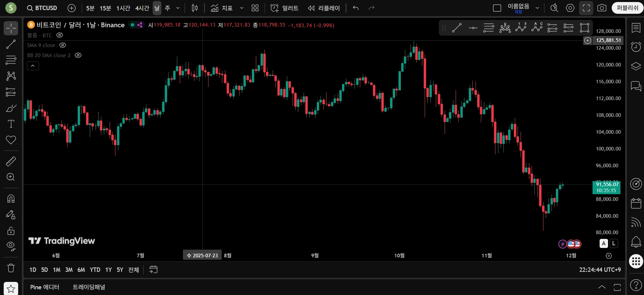Open Fibonacci retracement tools in left sidebar
The height and width of the screenshot is (295, 644).
tap(11, 60)
